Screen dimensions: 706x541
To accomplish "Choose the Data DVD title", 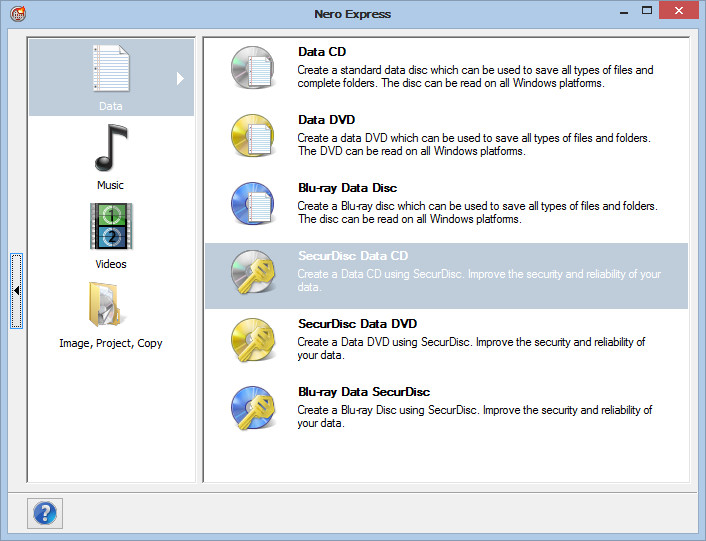I will [326, 120].
